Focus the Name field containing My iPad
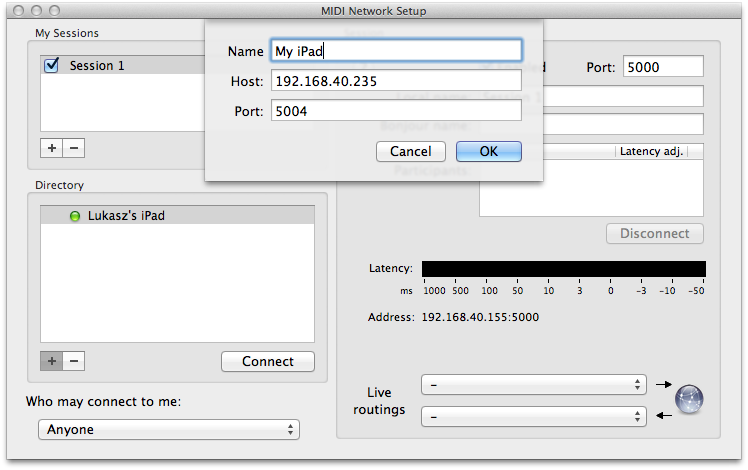This screenshot has width=748, height=470. coord(396,51)
